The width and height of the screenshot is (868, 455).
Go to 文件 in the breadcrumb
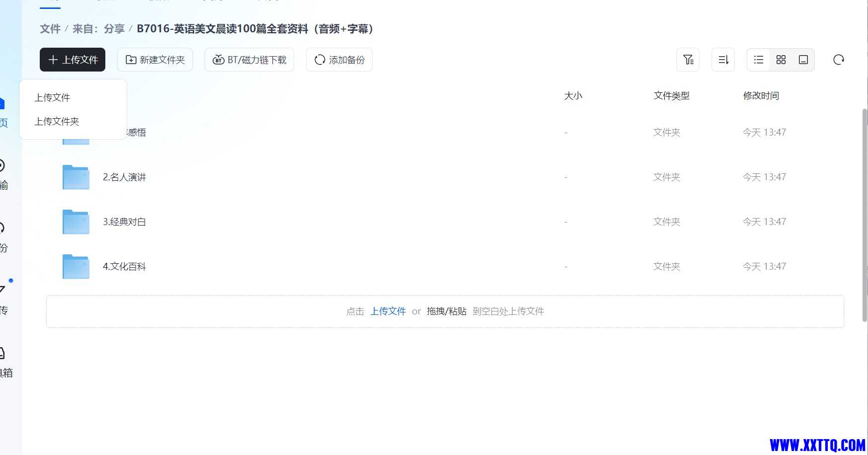(x=50, y=29)
